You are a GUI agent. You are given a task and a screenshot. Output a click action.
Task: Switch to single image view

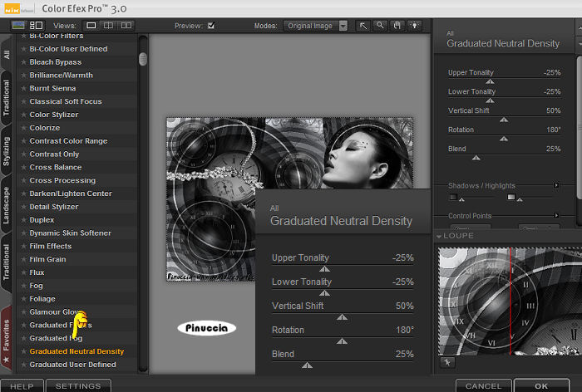pos(91,26)
